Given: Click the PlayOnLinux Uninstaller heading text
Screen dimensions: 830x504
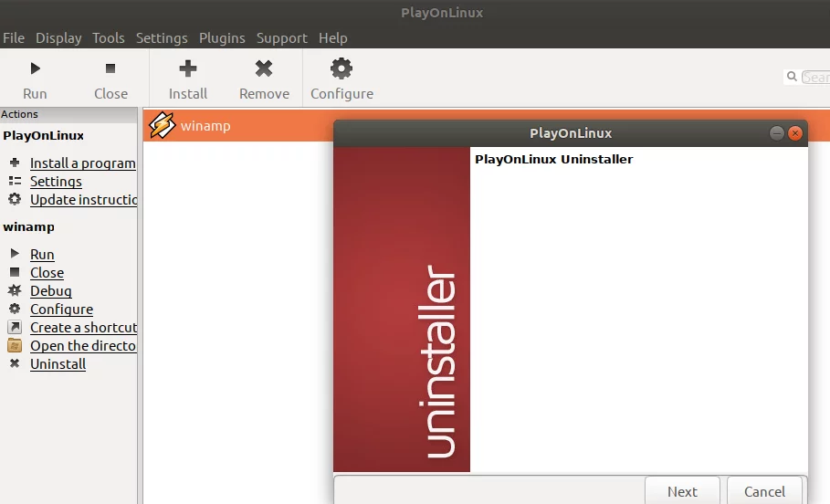Looking at the screenshot, I should coord(553,160).
